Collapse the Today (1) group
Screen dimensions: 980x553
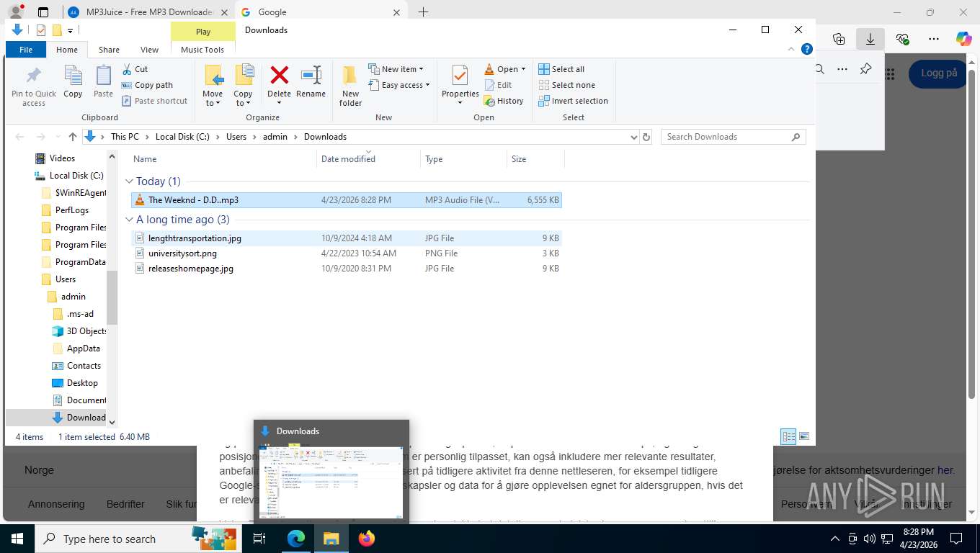pyautogui.click(x=130, y=181)
